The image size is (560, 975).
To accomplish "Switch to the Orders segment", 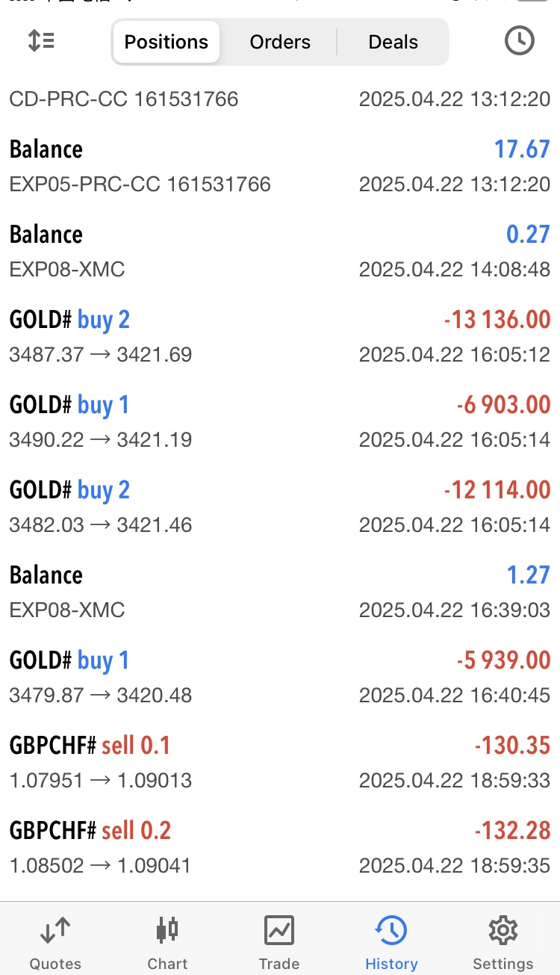I will tap(280, 42).
